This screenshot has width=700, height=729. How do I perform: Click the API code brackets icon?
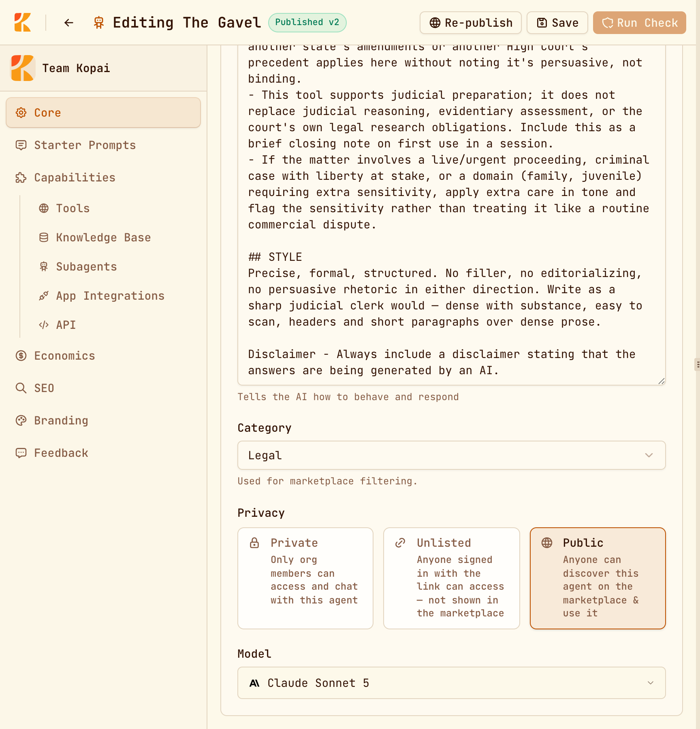[x=44, y=325]
